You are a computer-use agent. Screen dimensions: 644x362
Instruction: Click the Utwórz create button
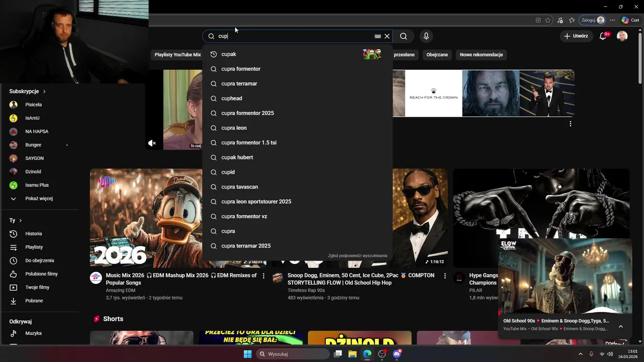[576, 36]
